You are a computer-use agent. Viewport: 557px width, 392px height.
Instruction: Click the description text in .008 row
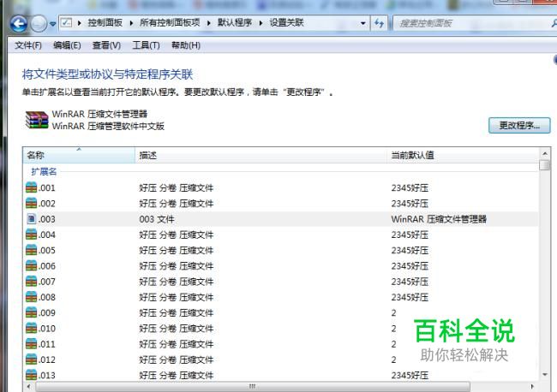coord(177,297)
